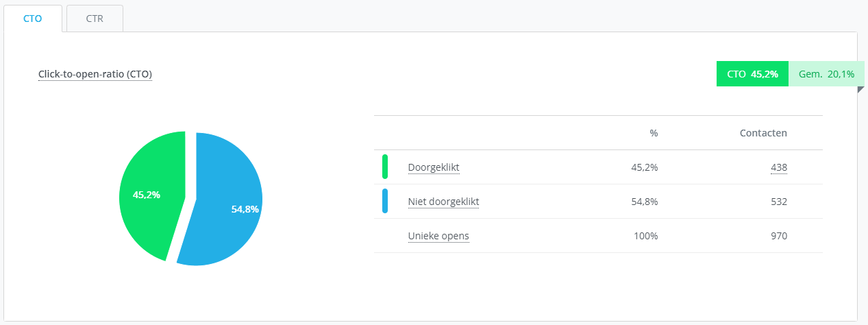Click the green Doorgeklikt legend swatch
Screen dimensions: 868x325
pyautogui.click(x=385, y=167)
